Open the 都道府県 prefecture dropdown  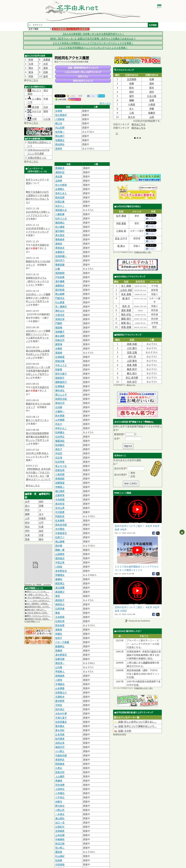[x=131, y=434]
